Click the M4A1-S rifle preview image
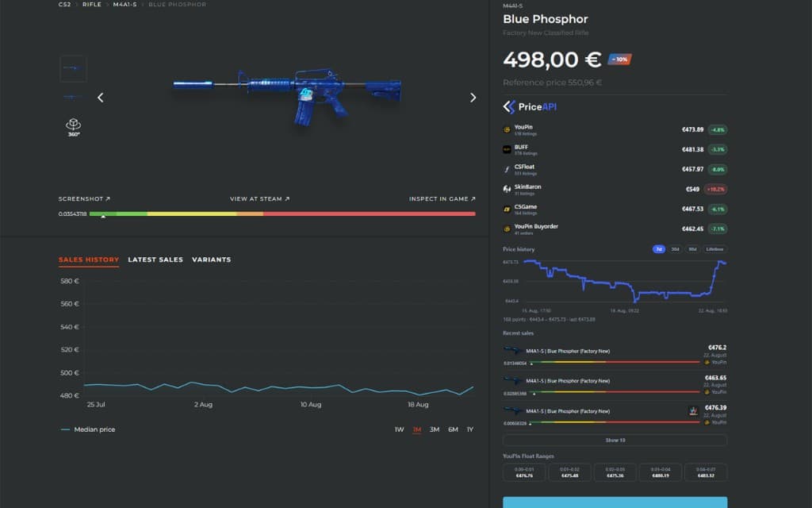Viewport: 812px width, 508px height. point(287,96)
